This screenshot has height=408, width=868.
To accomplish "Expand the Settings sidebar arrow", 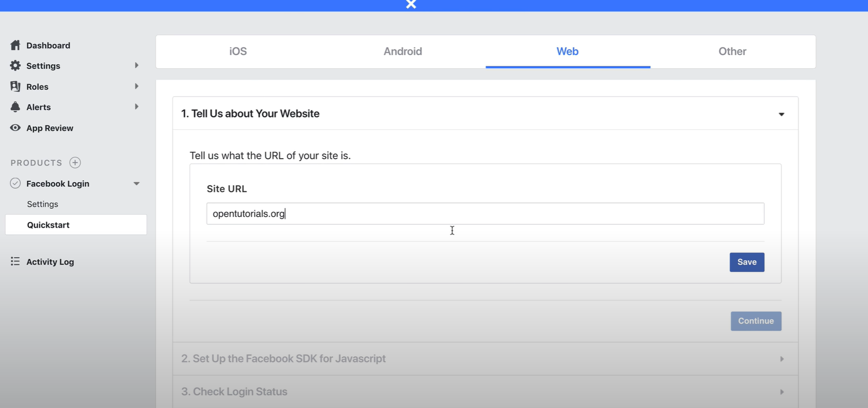I will pos(136,65).
